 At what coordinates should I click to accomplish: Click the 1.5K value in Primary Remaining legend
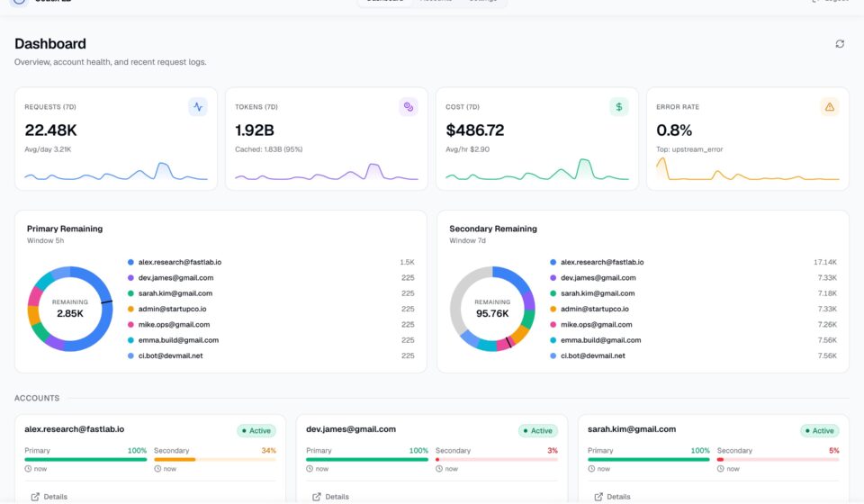coord(407,262)
